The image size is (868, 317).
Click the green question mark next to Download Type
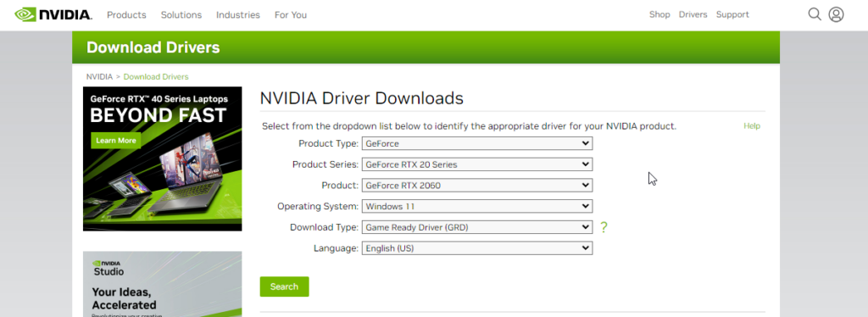pos(604,227)
